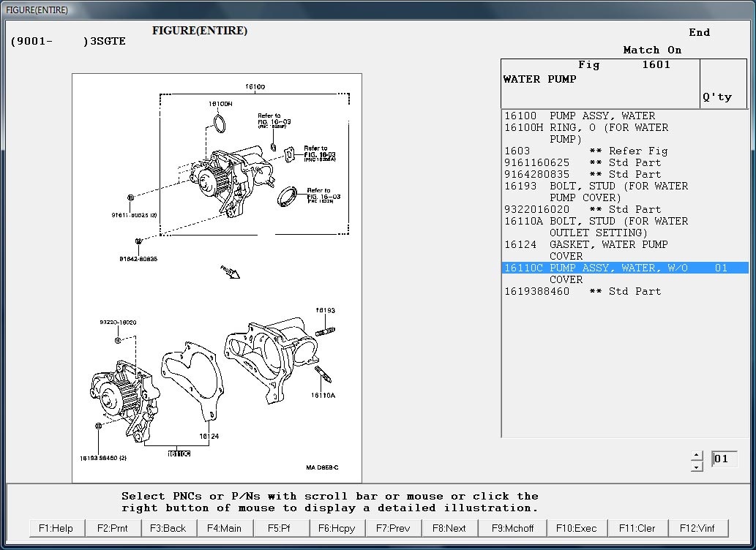Image resolution: width=756 pixels, height=550 pixels.
Task: Click the F5:Pf button
Action: [280, 528]
